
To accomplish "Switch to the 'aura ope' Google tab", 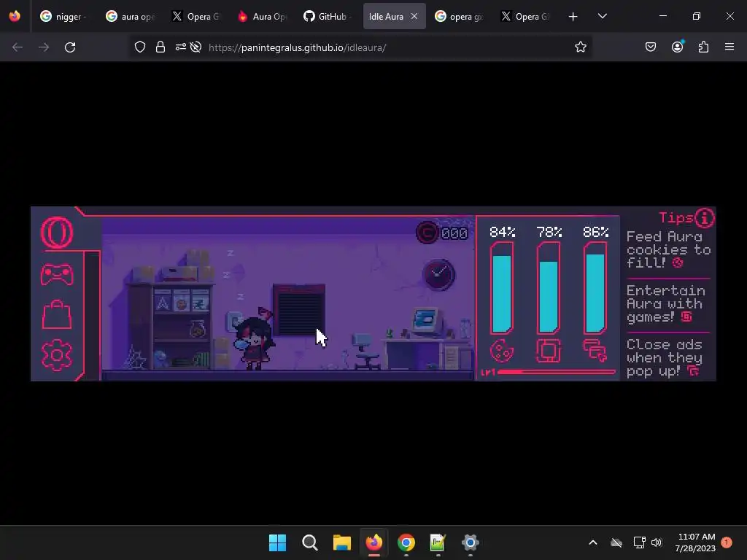I will tap(130, 17).
